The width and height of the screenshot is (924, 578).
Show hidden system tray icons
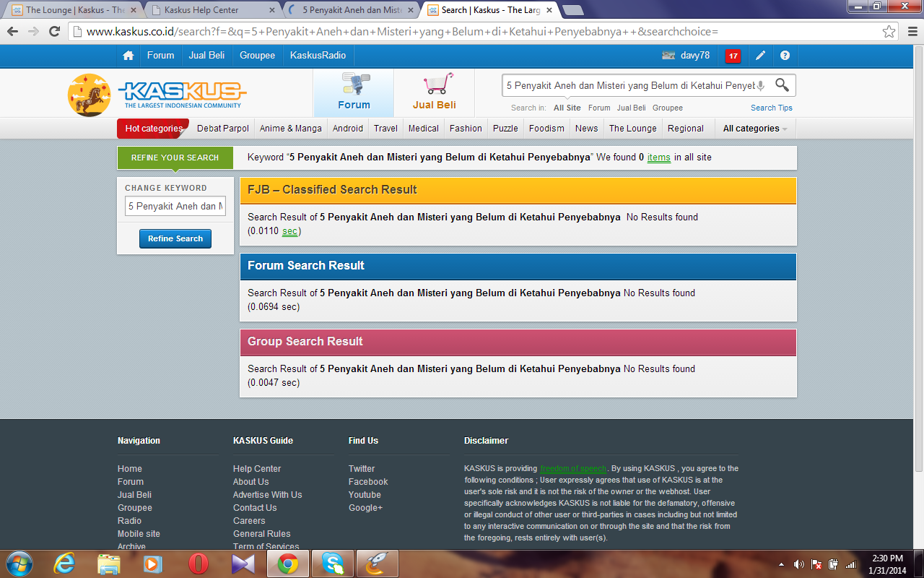pos(781,564)
